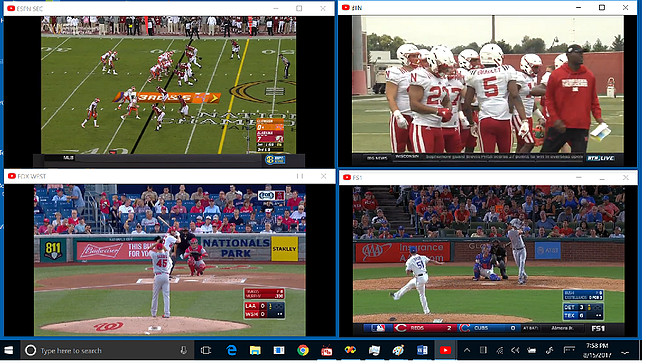646x364 pixels.
Task: Click the YouTube icon in FOX WEST title bar
Action: pyautogui.click(x=12, y=176)
